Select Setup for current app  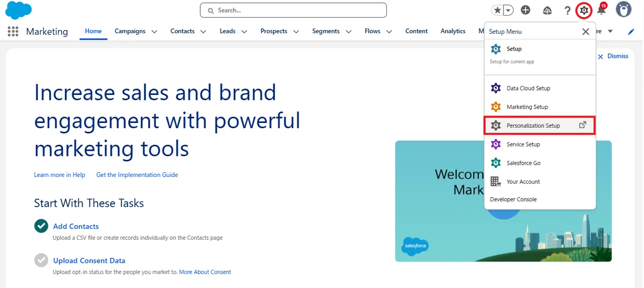pyautogui.click(x=540, y=54)
